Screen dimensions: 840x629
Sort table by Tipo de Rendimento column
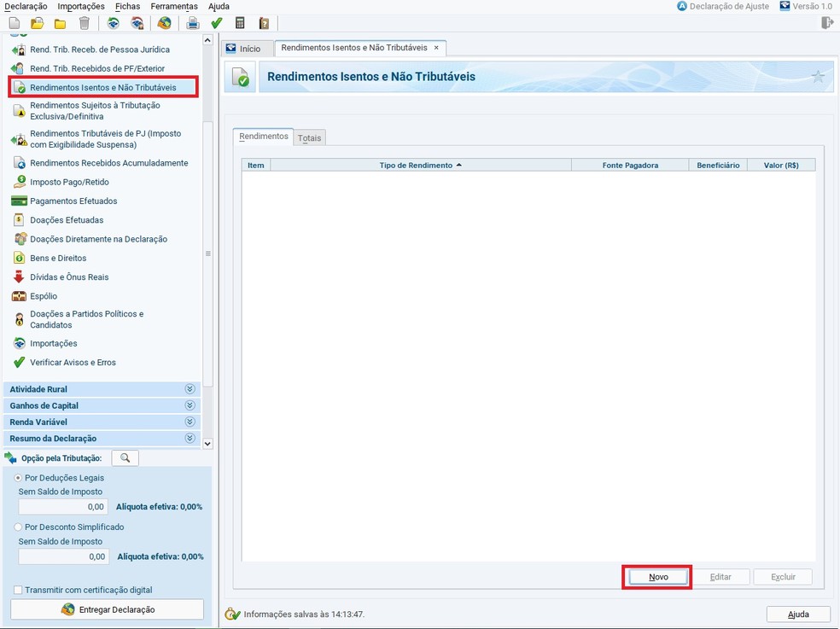click(421, 165)
